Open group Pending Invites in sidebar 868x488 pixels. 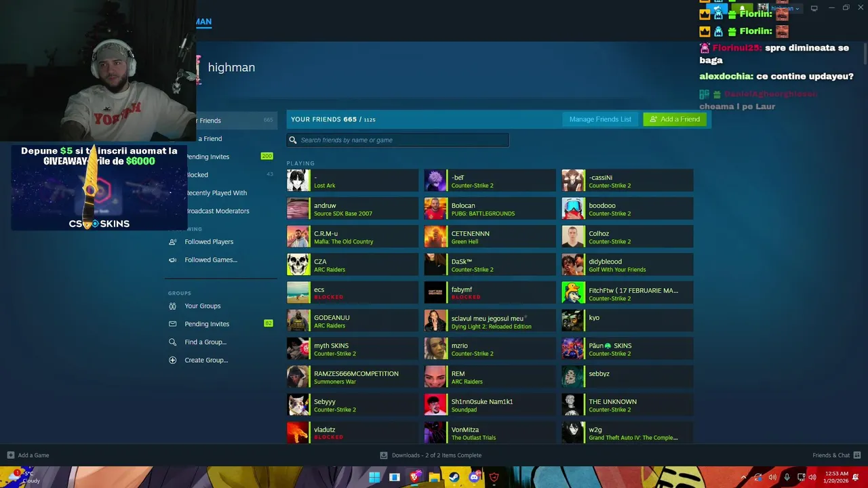[x=207, y=324]
